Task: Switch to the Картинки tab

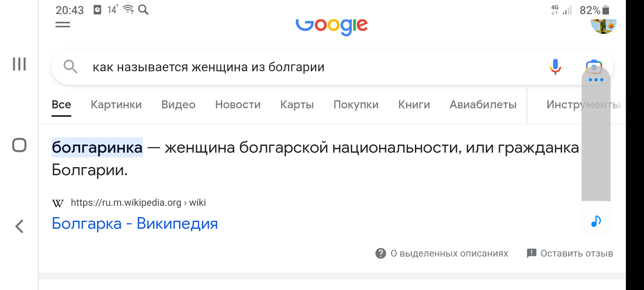Action: click(x=116, y=105)
